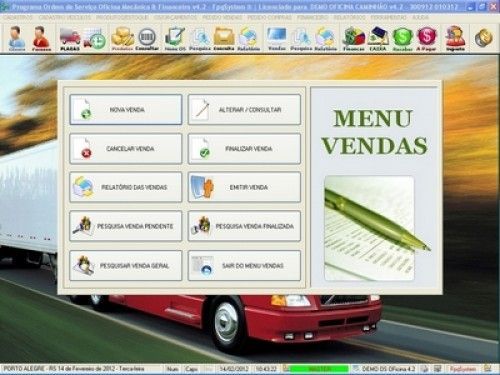Open RELATÓRIO DAS VENDAS
500x375 pixels.
coord(126,187)
